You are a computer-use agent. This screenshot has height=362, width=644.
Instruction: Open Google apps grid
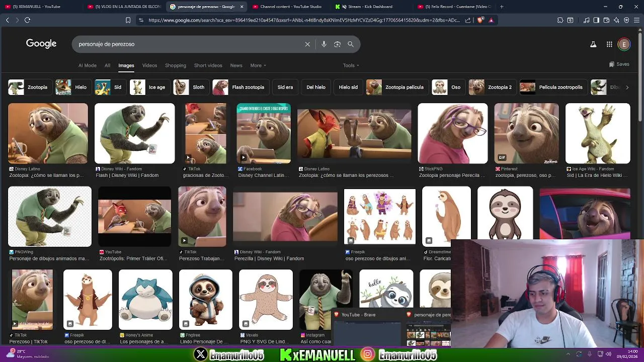pyautogui.click(x=609, y=44)
